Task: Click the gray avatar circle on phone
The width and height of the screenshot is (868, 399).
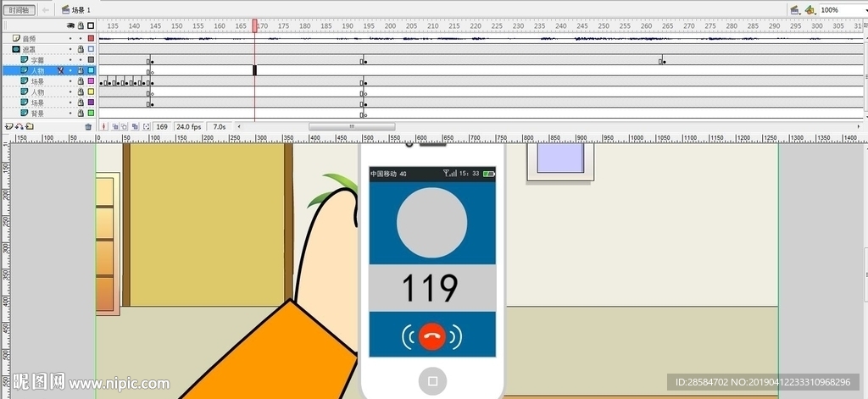Action: tap(431, 223)
